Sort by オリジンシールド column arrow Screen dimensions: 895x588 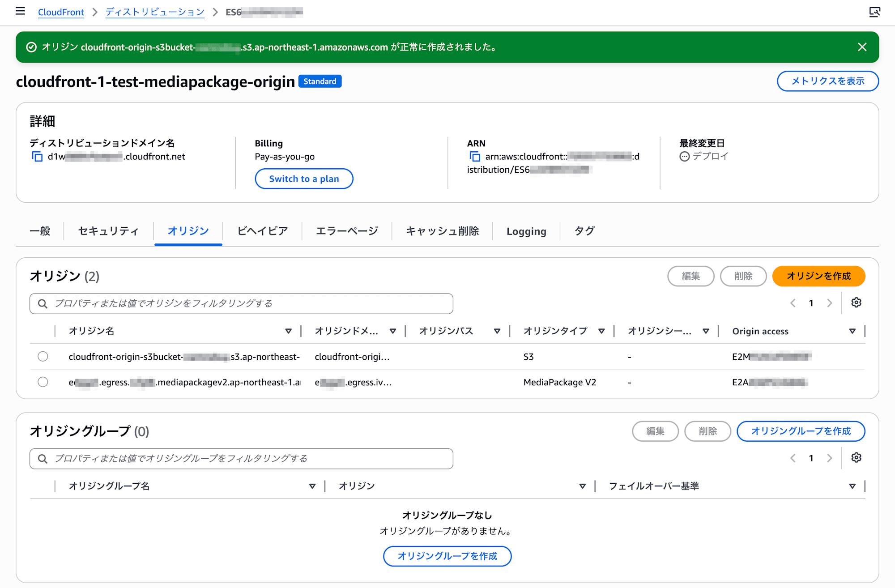pyautogui.click(x=705, y=331)
